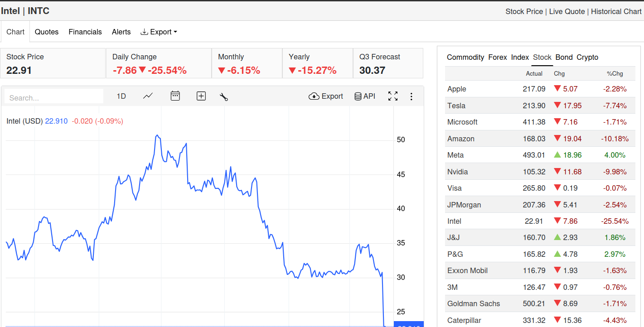Open the Financials tab
This screenshot has width=644, height=327.
coord(85,32)
